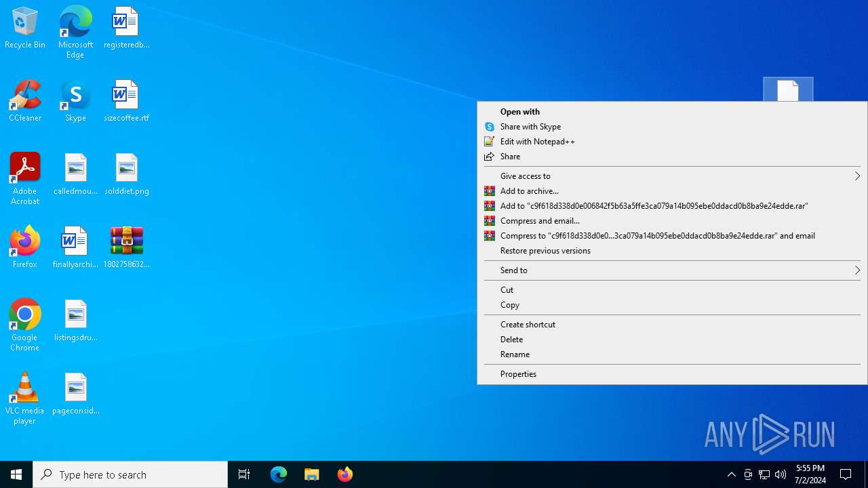Select the Skype desktop shortcut
This screenshot has width=868, height=488.
point(75,101)
